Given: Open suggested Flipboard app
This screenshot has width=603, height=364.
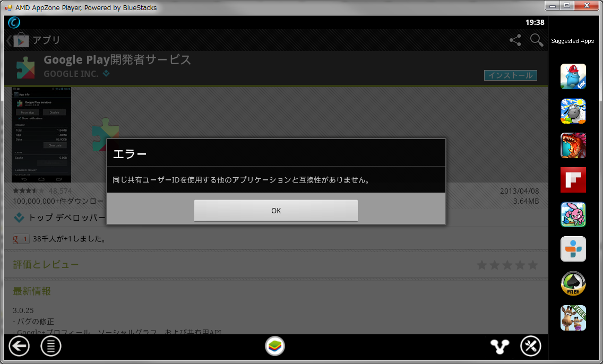Looking at the screenshot, I should (x=573, y=180).
